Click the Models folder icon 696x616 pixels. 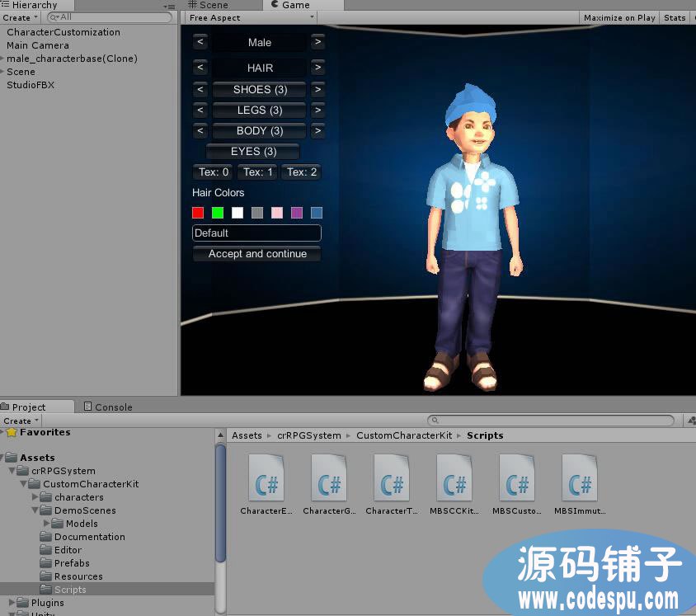click(x=57, y=524)
